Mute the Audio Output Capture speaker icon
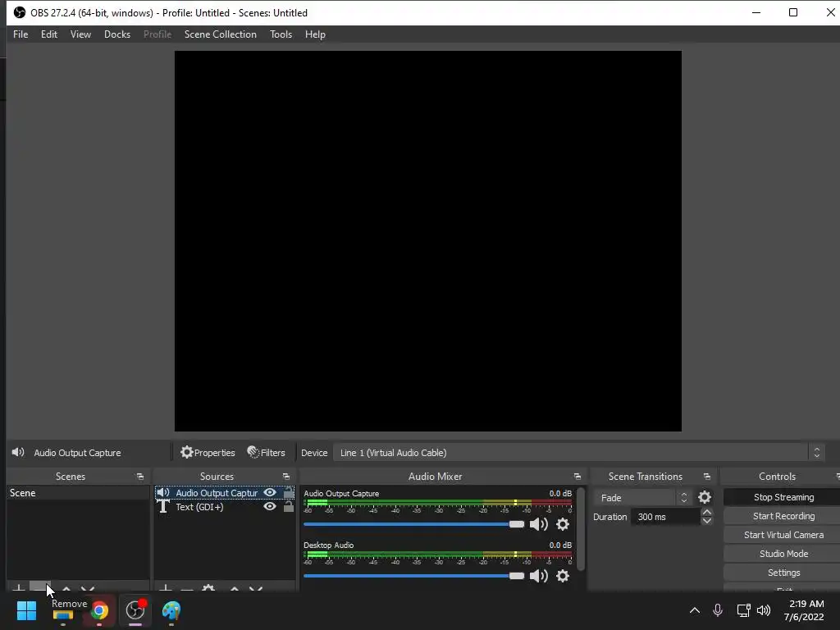The height and width of the screenshot is (630, 840). pyautogui.click(x=538, y=524)
